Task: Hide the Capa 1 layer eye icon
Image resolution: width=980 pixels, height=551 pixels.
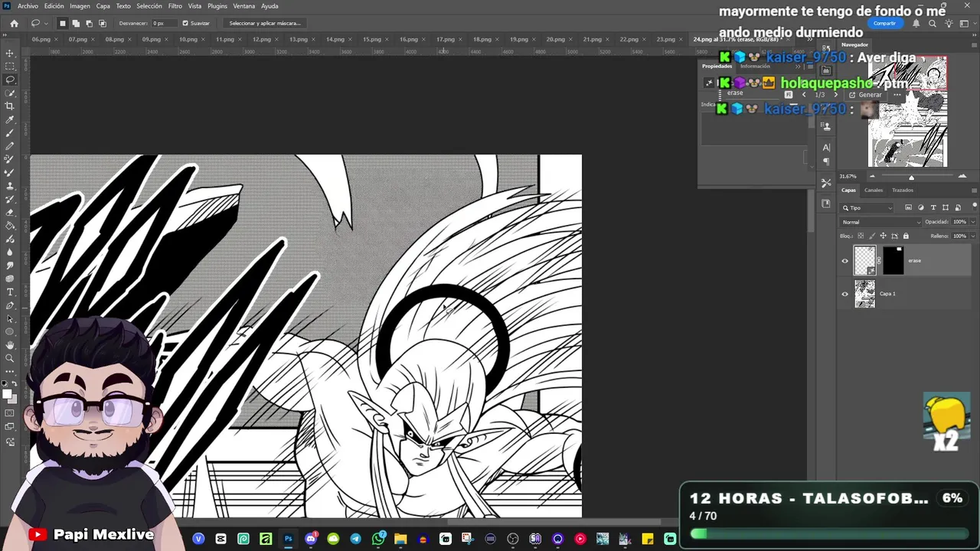Action: pyautogui.click(x=845, y=294)
